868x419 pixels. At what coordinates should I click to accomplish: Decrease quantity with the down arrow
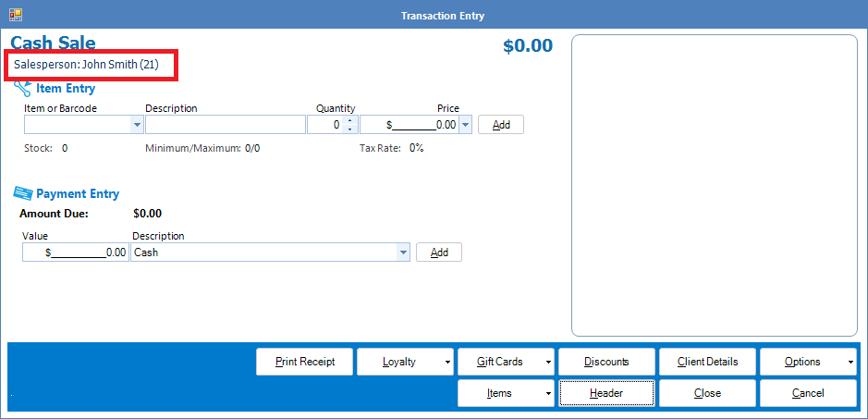pyautogui.click(x=349, y=129)
